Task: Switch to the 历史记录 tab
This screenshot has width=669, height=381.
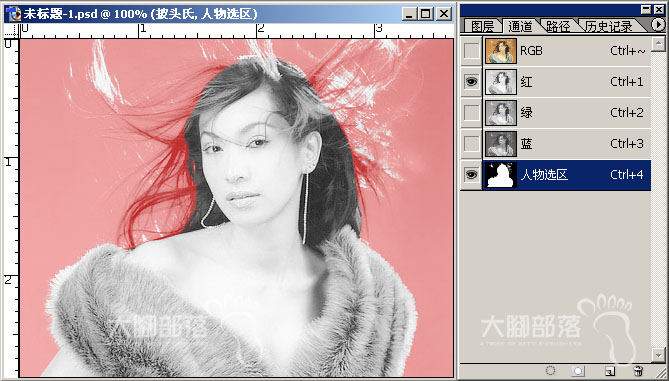Action: coord(609,26)
